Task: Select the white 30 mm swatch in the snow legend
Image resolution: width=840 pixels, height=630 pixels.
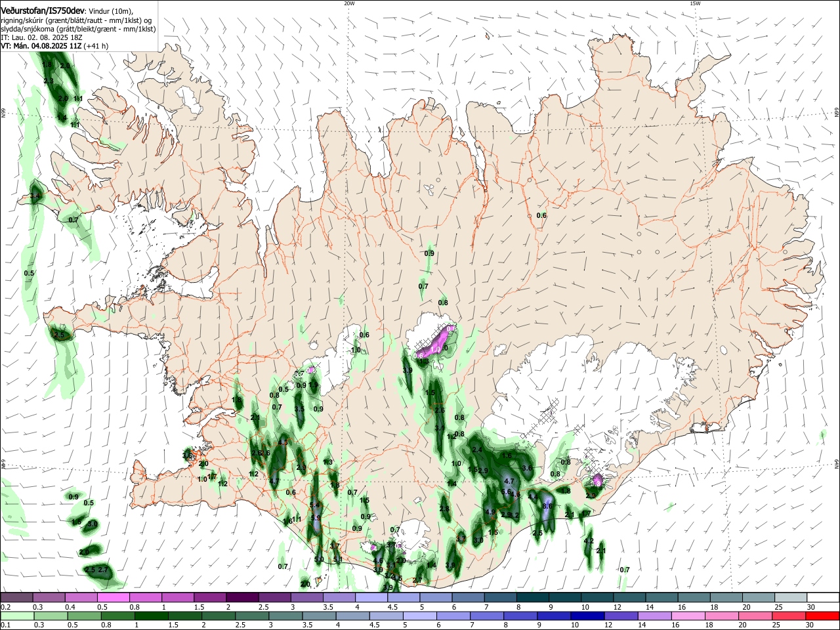Action: [x=823, y=597]
